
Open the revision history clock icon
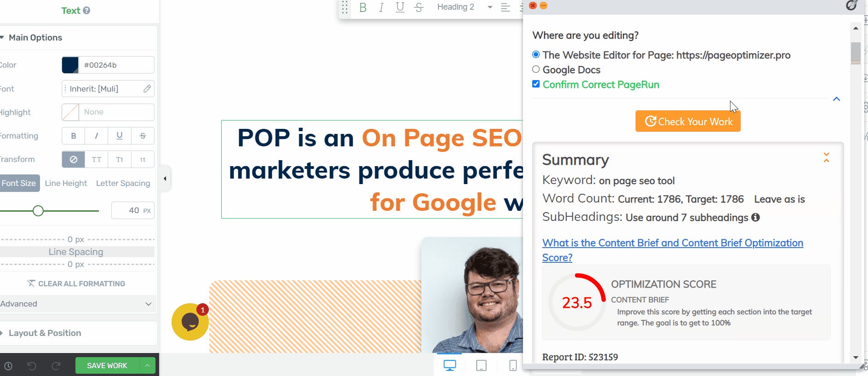[8, 366]
